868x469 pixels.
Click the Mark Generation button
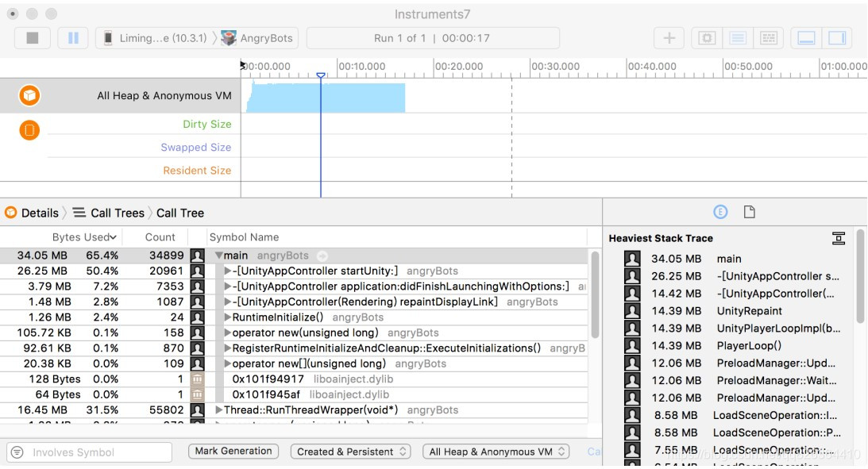tap(233, 452)
